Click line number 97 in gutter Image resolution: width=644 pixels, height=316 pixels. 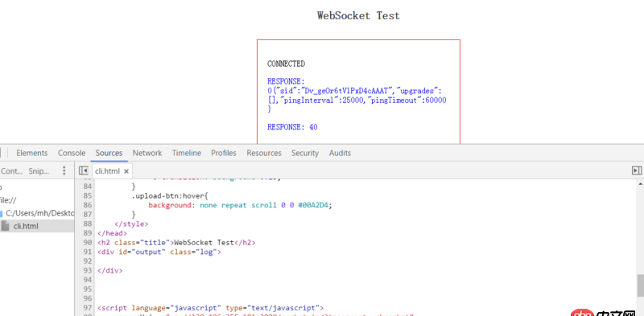(x=87, y=308)
